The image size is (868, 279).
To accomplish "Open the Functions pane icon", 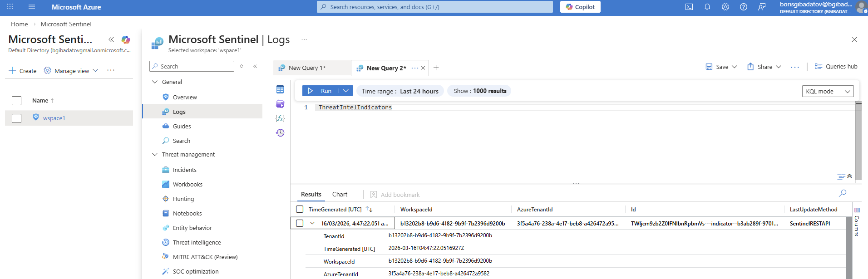I will coord(280,118).
